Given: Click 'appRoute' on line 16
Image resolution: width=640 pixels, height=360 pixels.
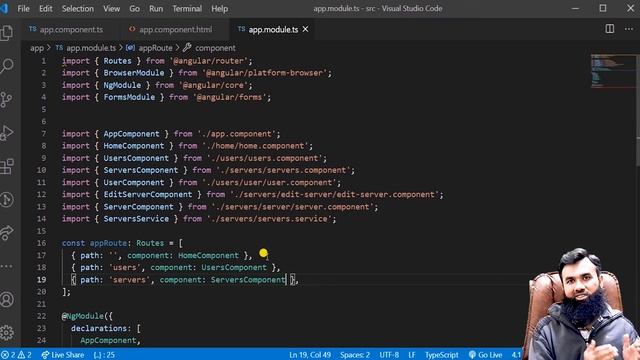Looking at the screenshot, I should tap(108, 243).
